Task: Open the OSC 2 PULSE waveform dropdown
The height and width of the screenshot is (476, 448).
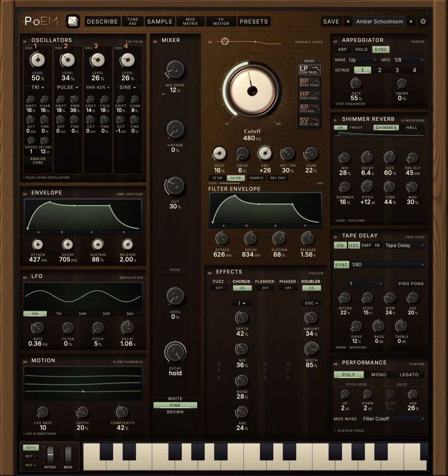Action: tap(68, 87)
